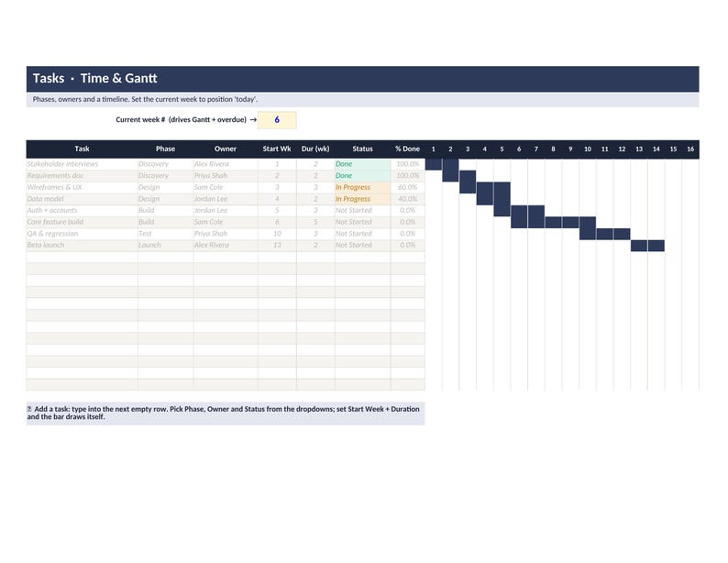Open the Launch phase cell for Beta launch
Screen dimensions: 728x563
pyautogui.click(x=165, y=245)
